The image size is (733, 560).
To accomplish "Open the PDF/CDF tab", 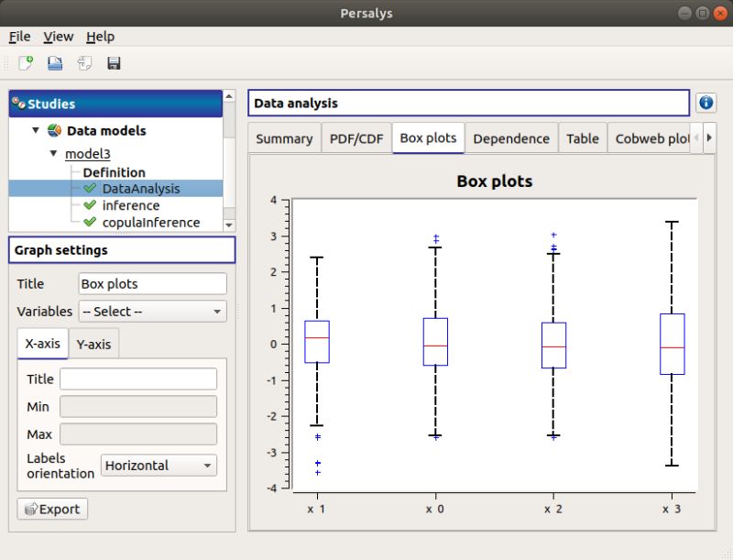I will [x=356, y=137].
